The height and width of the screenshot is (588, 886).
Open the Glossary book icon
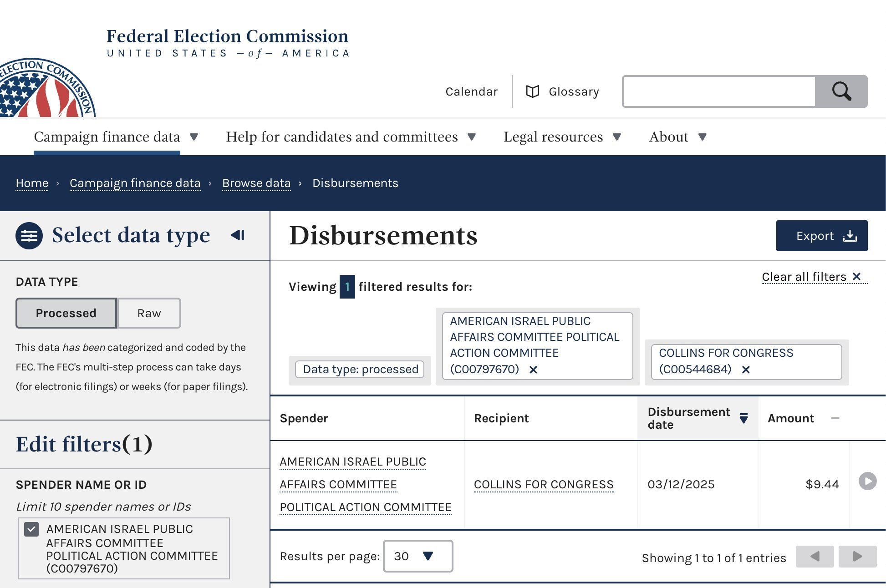click(x=532, y=91)
